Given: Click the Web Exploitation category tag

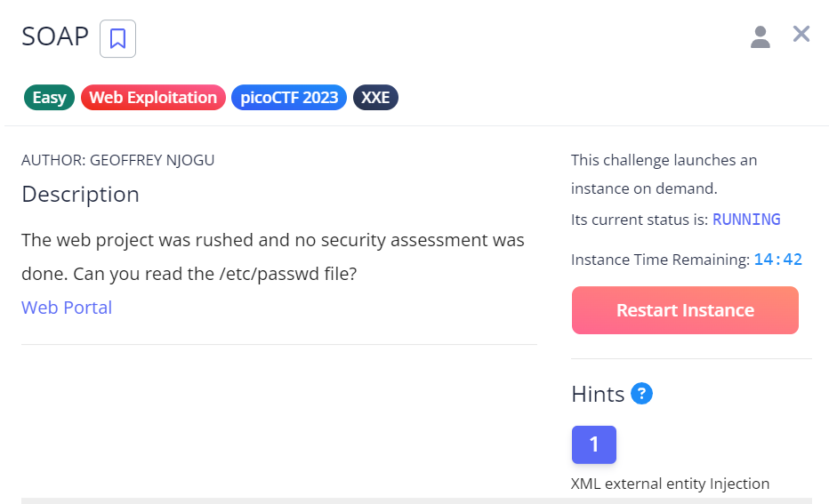Looking at the screenshot, I should coord(153,98).
